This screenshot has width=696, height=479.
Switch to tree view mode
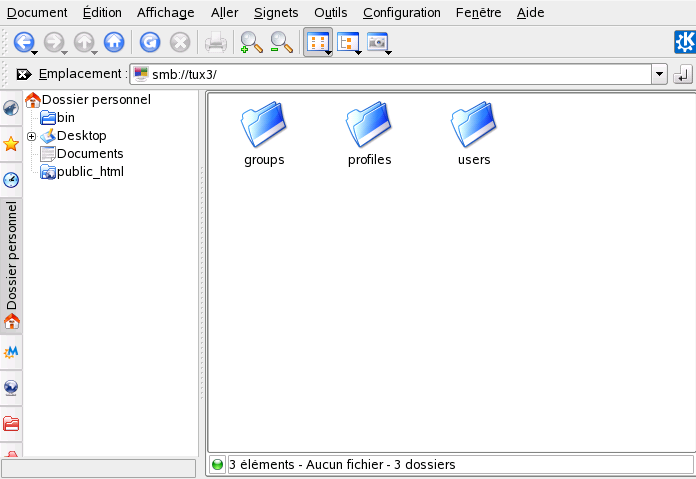pyautogui.click(x=348, y=43)
